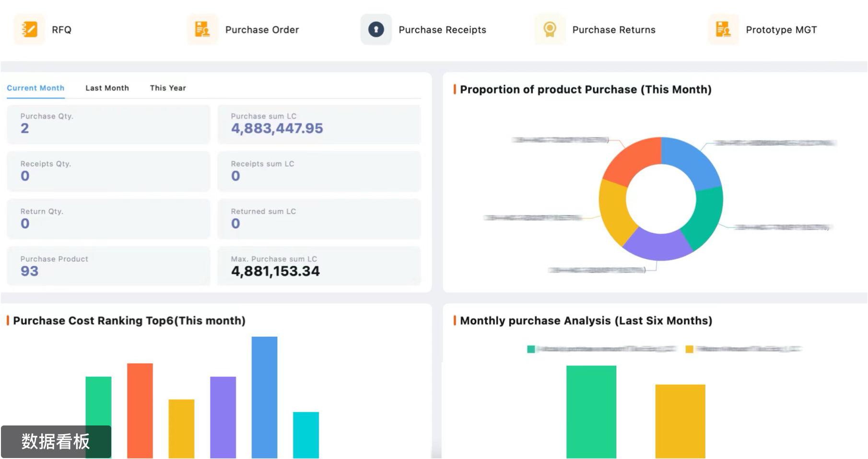Click the Purchase Receipts keyhole icon
This screenshot has width=868, height=459.
pos(376,30)
